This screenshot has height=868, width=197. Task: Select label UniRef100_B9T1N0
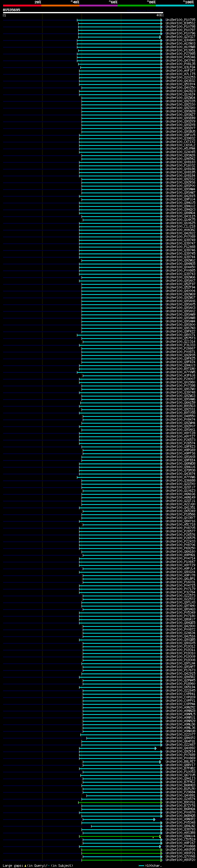tap(180, 369)
